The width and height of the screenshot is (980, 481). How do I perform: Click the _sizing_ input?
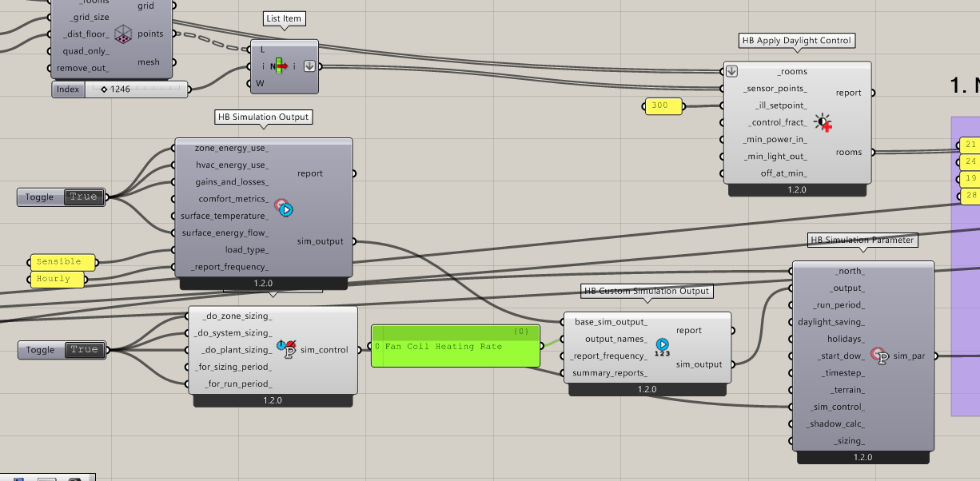point(850,440)
